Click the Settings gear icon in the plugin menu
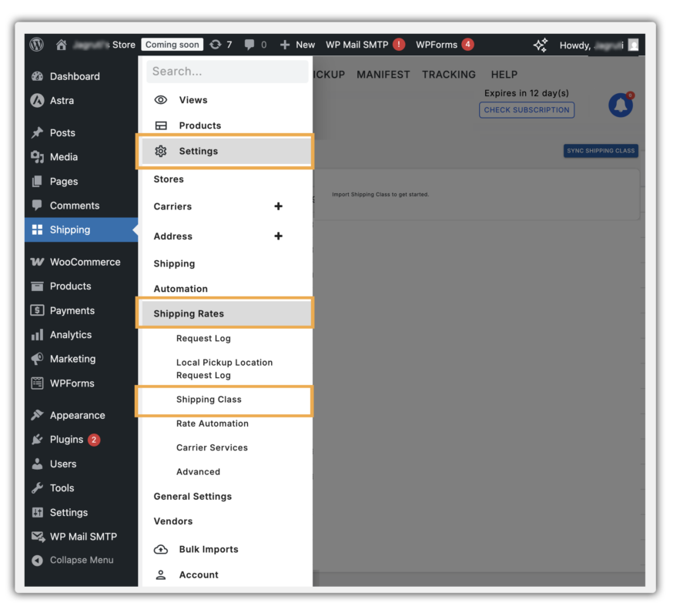The image size is (673, 616). click(160, 151)
